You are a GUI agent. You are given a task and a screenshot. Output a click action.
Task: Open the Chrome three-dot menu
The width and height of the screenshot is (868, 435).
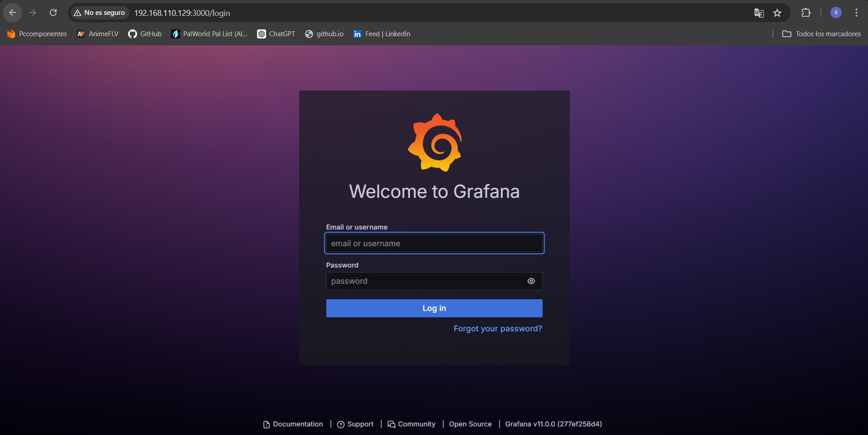[856, 13]
